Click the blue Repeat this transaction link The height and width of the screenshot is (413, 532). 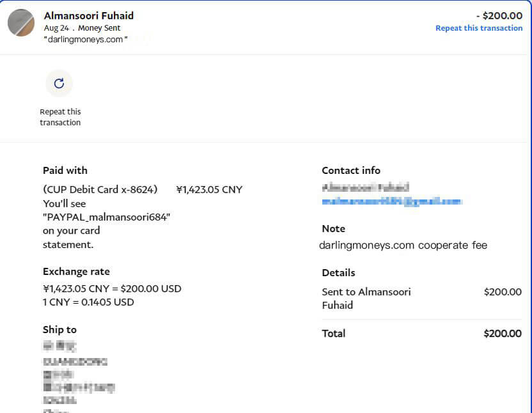click(478, 28)
